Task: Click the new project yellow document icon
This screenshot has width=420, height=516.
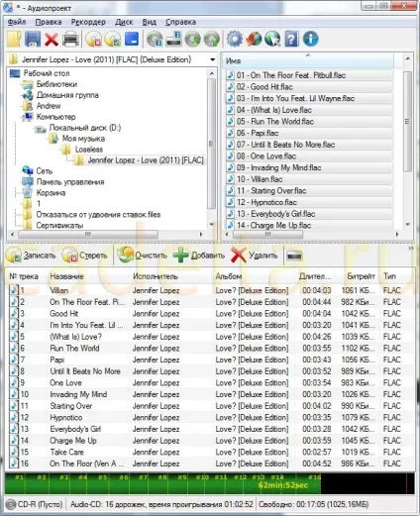Action: pyautogui.click(x=15, y=40)
